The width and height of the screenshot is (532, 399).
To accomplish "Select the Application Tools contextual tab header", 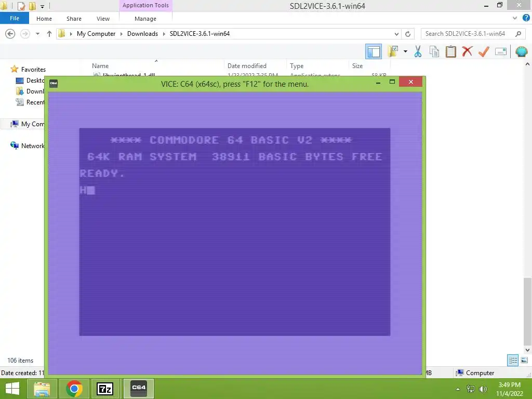I will pos(145,5).
